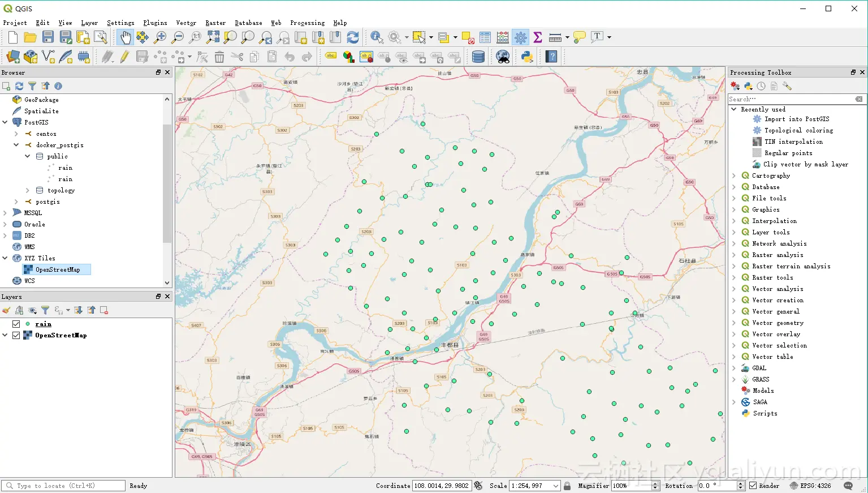
Task: Select the Pan Map tool
Action: [x=124, y=37]
